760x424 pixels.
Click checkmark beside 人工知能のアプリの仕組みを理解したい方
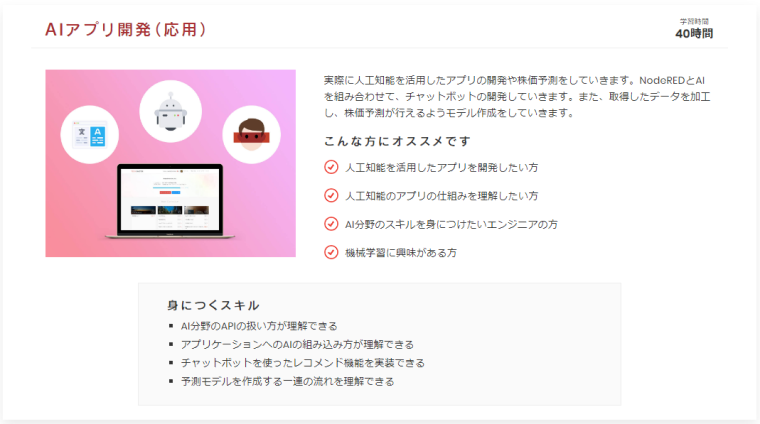coord(331,195)
